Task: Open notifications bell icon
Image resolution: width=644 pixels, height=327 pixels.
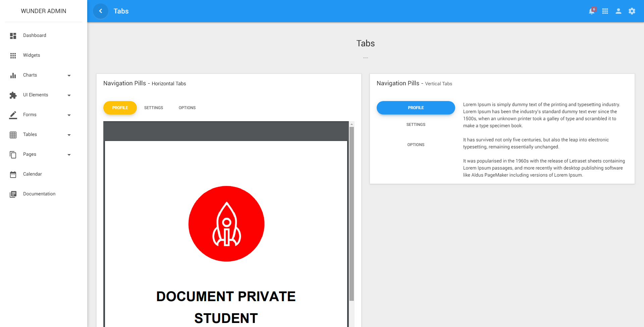Action: (592, 11)
